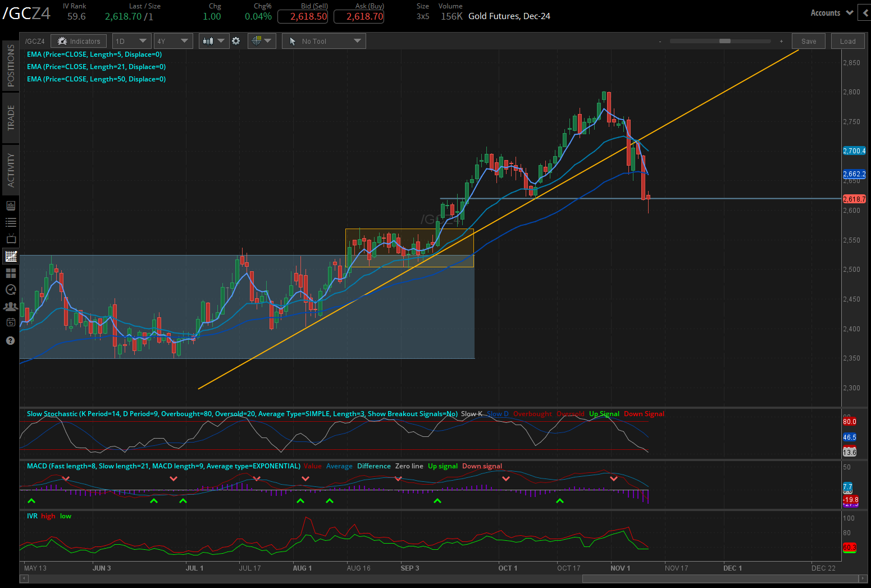Open the community people icon

11,307
